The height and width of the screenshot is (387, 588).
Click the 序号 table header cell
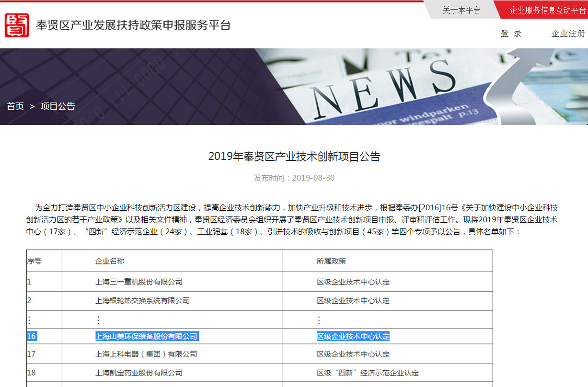pos(35,261)
